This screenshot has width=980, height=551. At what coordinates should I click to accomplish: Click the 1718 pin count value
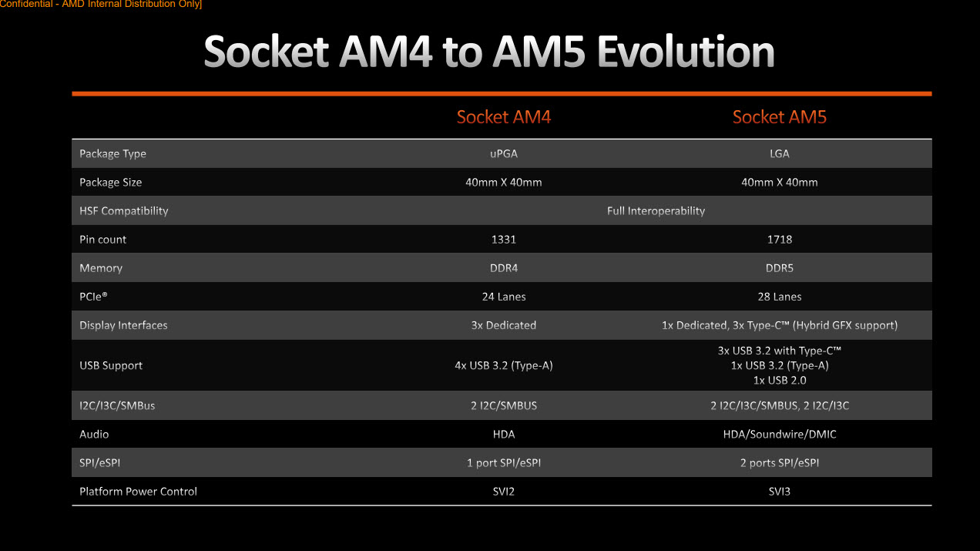tap(780, 240)
